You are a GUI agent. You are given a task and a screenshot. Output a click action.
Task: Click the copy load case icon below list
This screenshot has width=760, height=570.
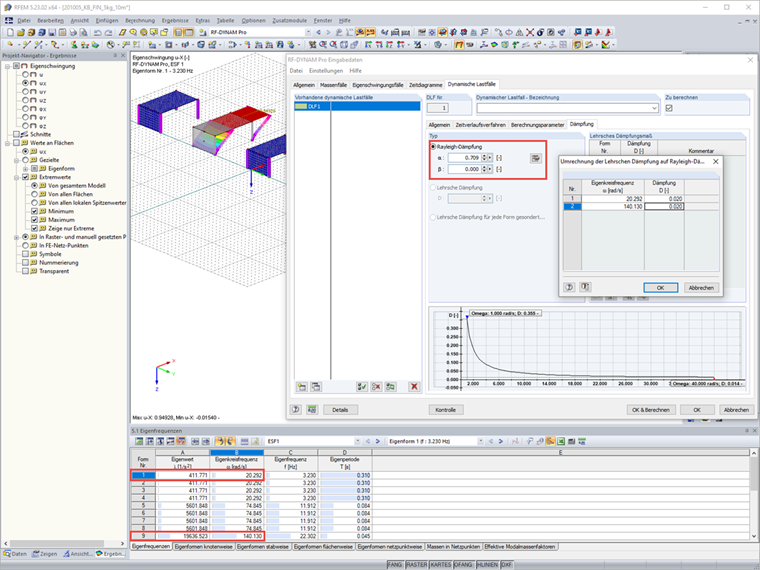coord(316,387)
